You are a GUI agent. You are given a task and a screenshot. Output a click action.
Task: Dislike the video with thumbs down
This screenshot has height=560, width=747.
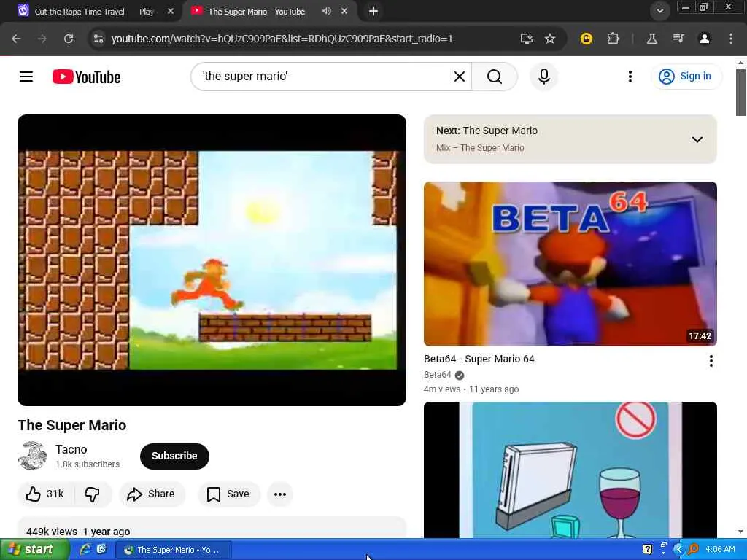[93, 494]
